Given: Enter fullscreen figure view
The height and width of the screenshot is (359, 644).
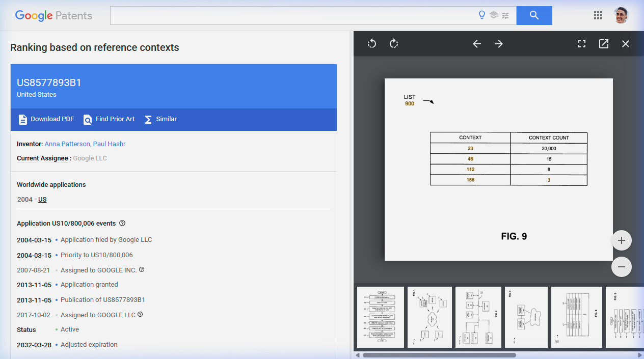Looking at the screenshot, I should click(582, 44).
